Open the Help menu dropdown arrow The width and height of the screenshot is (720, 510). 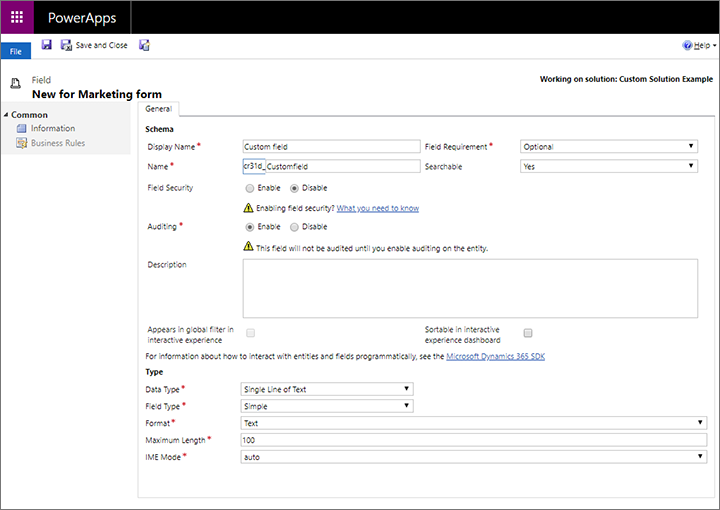point(714,45)
